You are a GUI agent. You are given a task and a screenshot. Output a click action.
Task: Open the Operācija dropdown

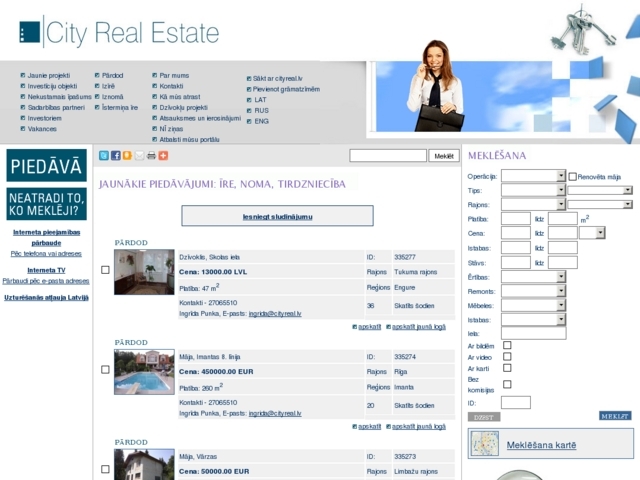click(x=533, y=176)
